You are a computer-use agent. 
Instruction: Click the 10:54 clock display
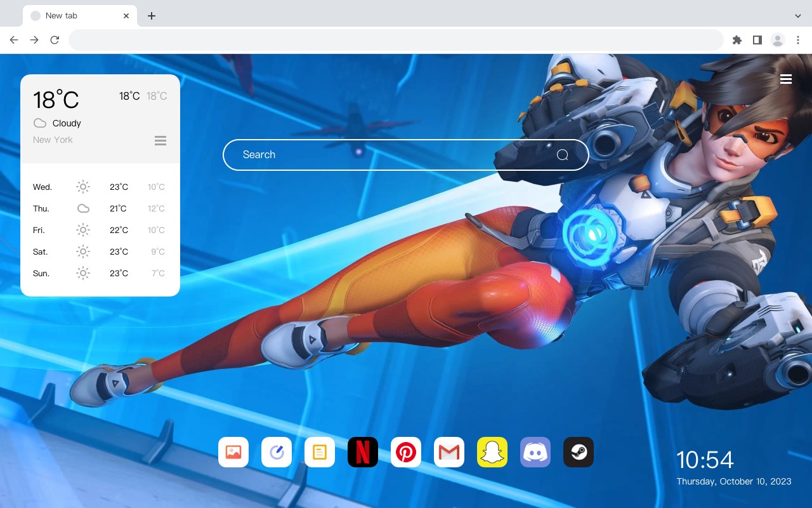click(x=705, y=460)
